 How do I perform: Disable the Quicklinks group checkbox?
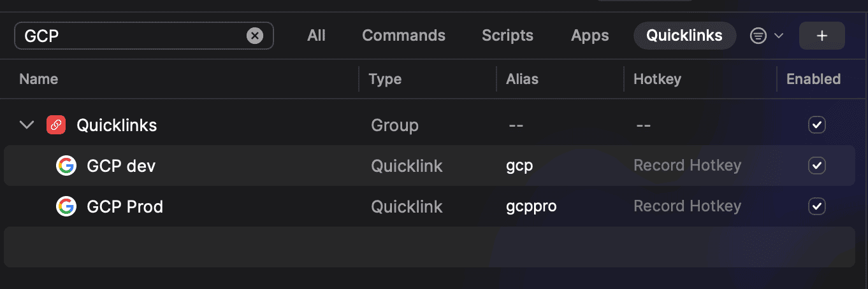pyautogui.click(x=816, y=125)
